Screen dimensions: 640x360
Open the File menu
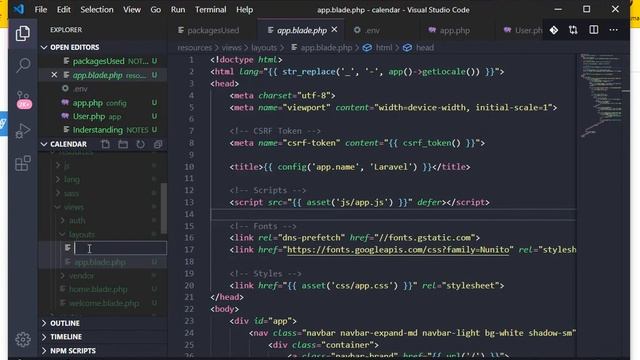(41, 9)
